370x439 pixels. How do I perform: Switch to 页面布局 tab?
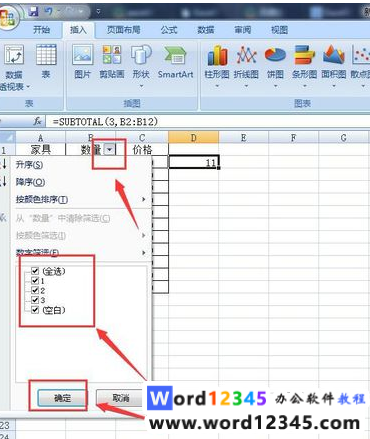click(x=123, y=30)
